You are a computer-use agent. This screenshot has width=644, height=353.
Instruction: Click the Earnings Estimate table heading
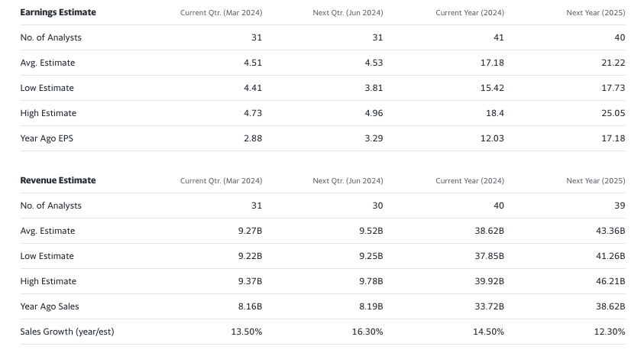tap(58, 12)
